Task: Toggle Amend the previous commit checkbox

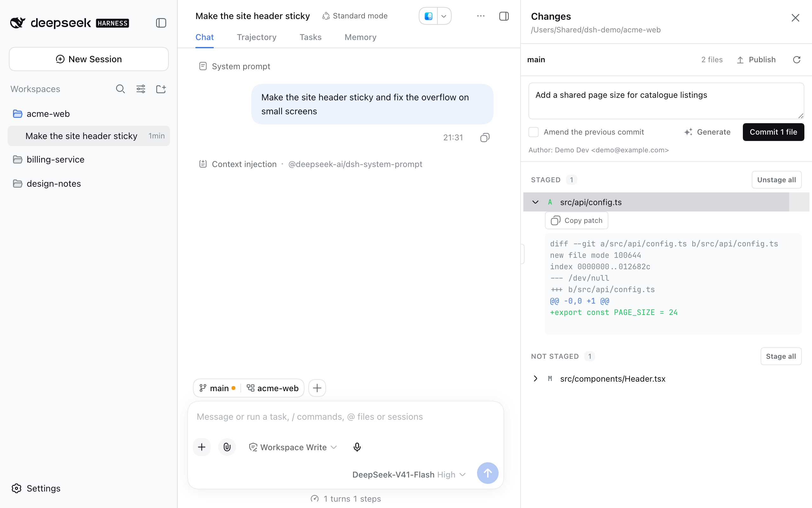Action: 534,132
